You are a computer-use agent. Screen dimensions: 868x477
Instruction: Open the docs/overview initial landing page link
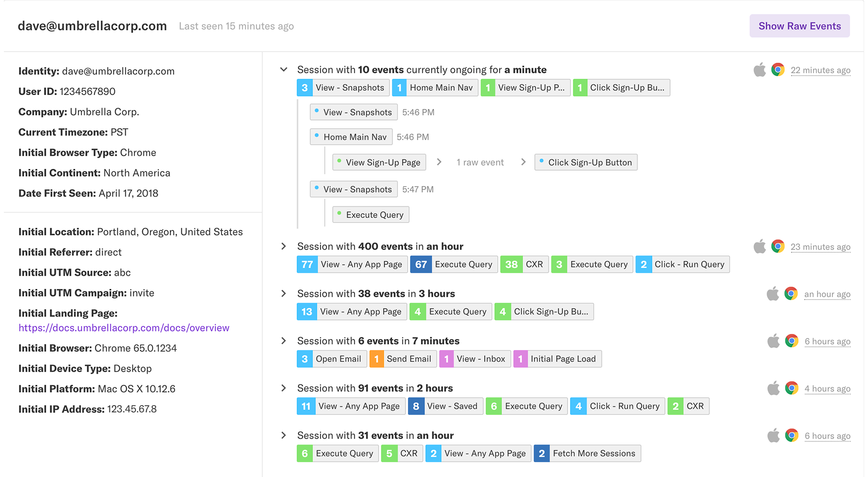coord(123,327)
